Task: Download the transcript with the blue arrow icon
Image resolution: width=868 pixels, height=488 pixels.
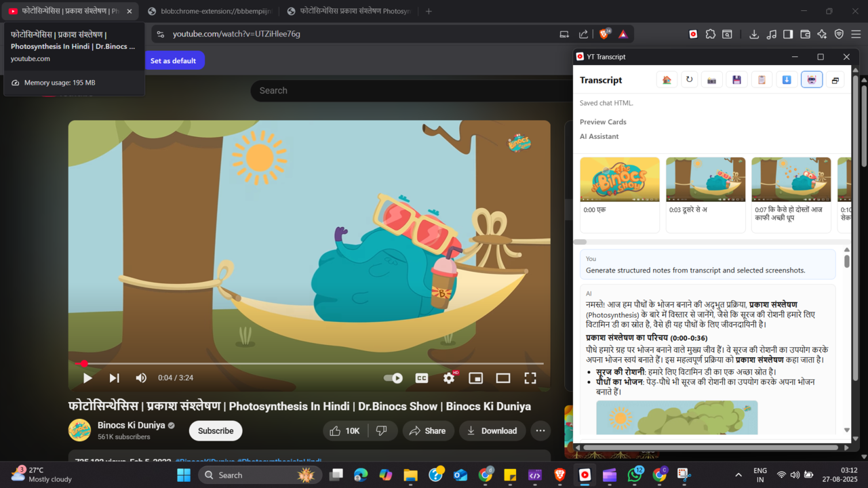Action: (x=787, y=79)
